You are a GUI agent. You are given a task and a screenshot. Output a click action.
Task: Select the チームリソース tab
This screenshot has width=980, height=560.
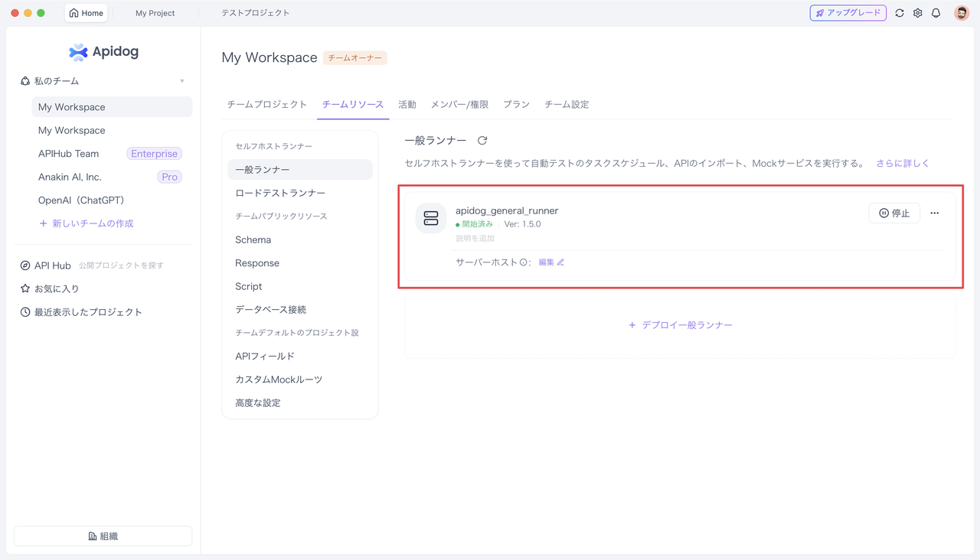(x=353, y=104)
